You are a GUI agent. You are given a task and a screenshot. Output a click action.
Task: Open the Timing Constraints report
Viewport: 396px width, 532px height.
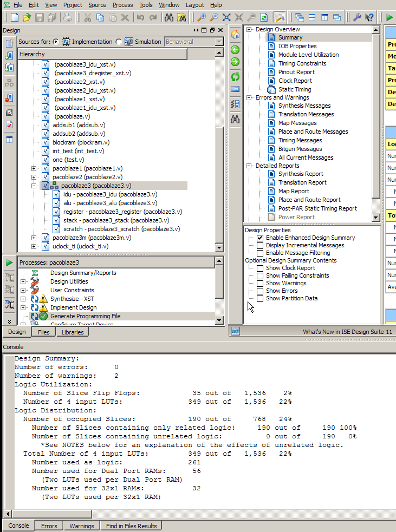point(302,63)
